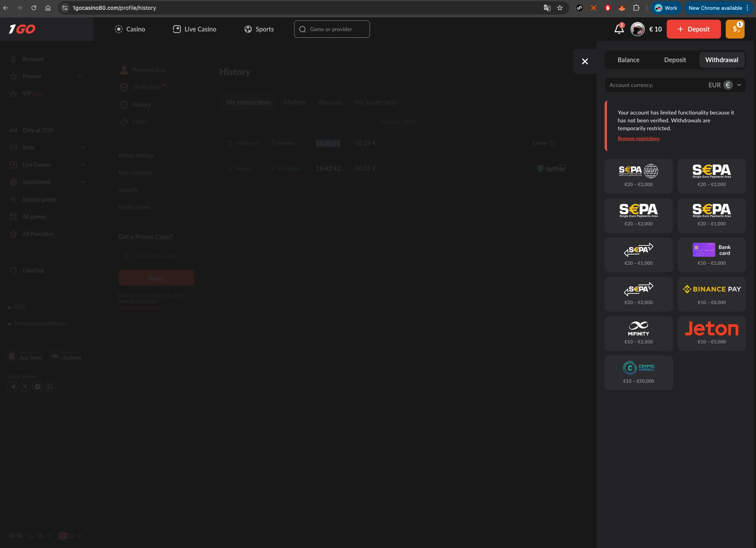The width and height of the screenshot is (756, 548).
Task: Click the red hand ad-blocker extension
Action: [x=608, y=8]
